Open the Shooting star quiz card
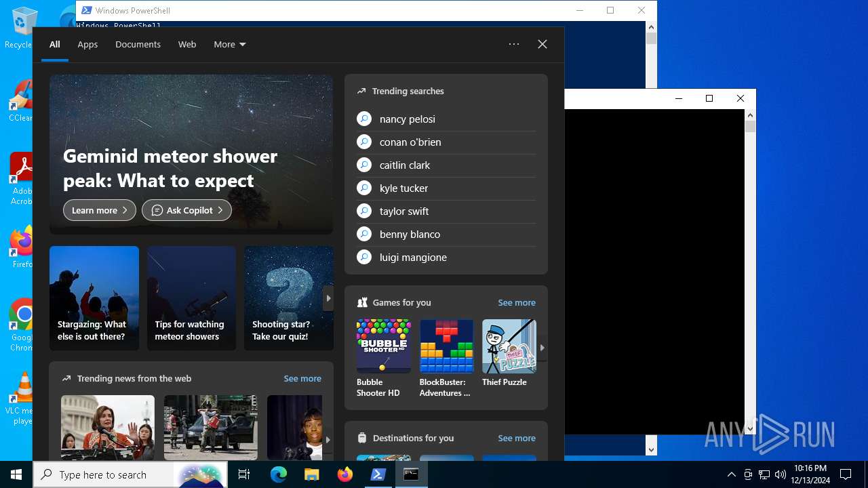This screenshot has width=868, height=488. (288, 298)
